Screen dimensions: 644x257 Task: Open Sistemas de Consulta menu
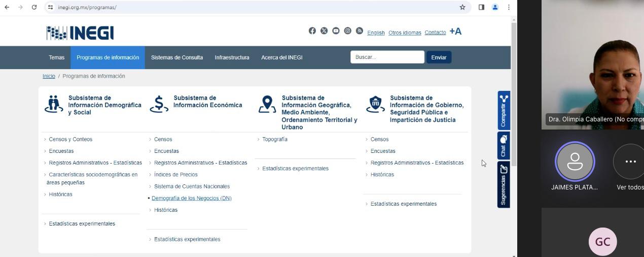(177, 57)
